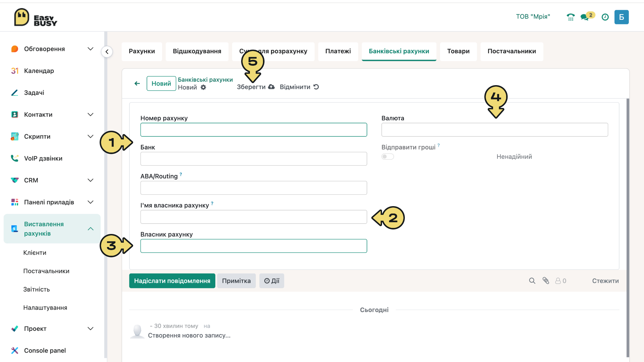Search messages with magnifier icon
This screenshot has width=644, height=362.
(x=532, y=281)
